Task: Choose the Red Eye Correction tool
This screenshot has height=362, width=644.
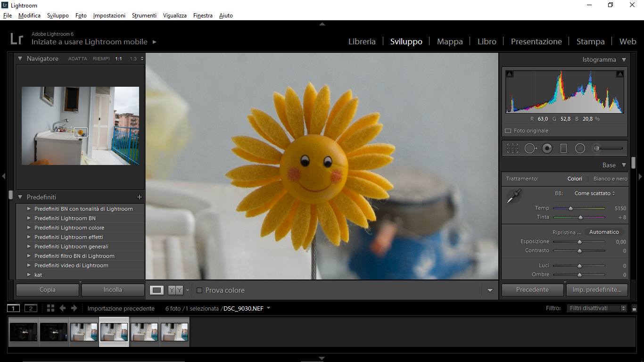Action: (x=547, y=148)
